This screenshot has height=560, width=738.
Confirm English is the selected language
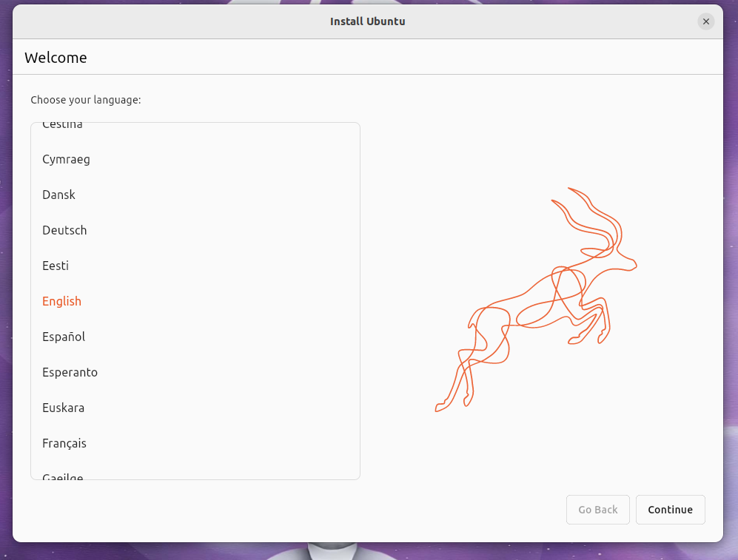[61, 301]
